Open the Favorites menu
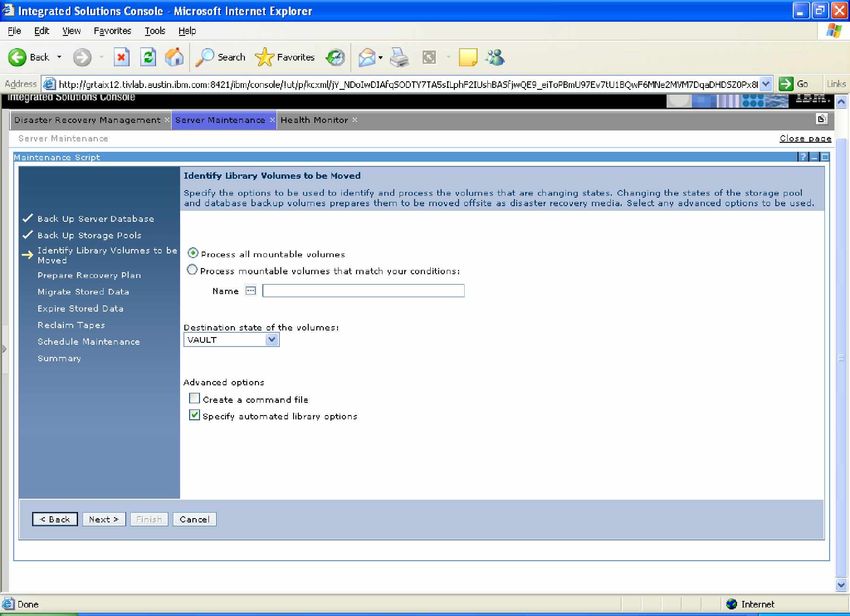This screenshot has height=616, width=850. pyautogui.click(x=112, y=31)
